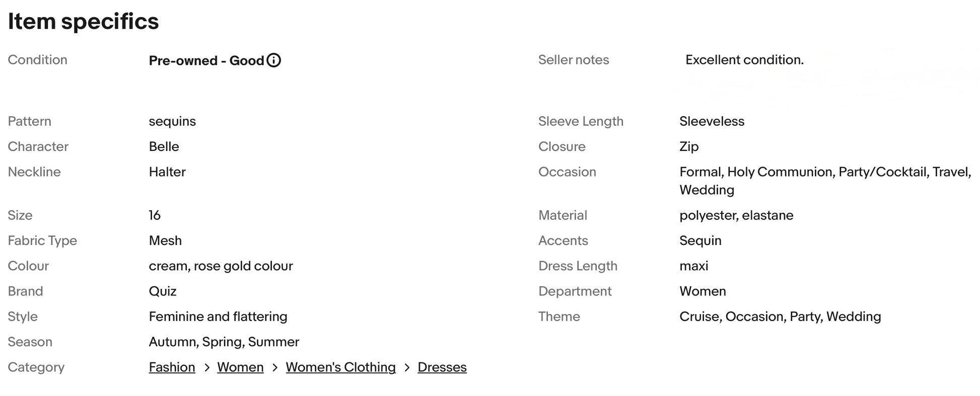980x396 pixels.
Task: Click the Cruise, Occasion, Party, Wedding theme value
Action: tap(780, 316)
